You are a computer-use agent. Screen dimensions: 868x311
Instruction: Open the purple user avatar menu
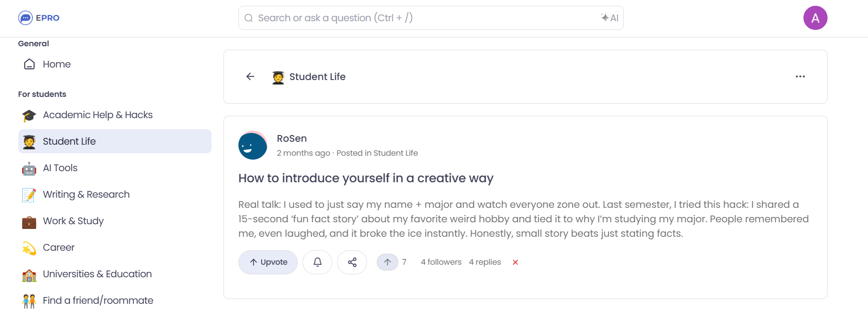[x=815, y=18]
